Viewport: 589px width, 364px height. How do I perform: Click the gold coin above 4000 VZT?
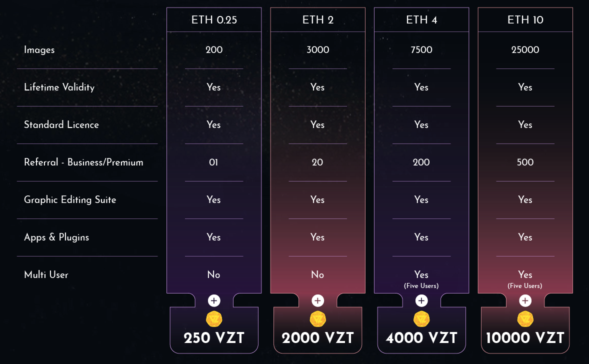[421, 319]
